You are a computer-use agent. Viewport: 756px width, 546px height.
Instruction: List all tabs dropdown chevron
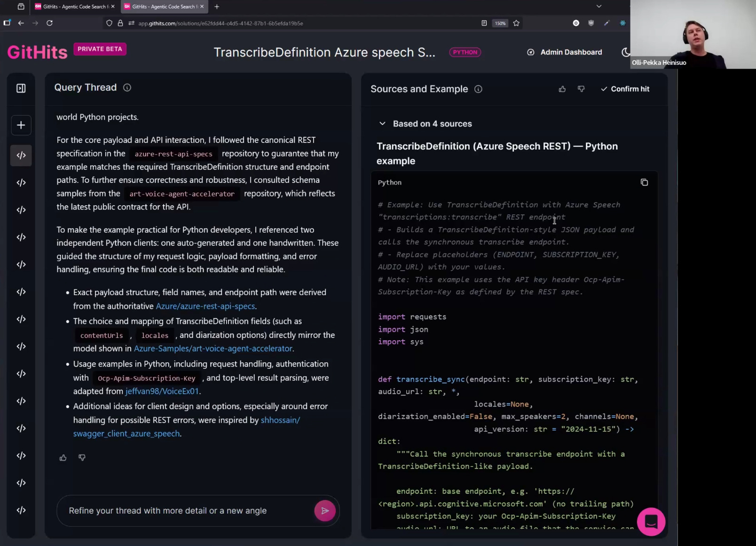[x=598, y=7]
